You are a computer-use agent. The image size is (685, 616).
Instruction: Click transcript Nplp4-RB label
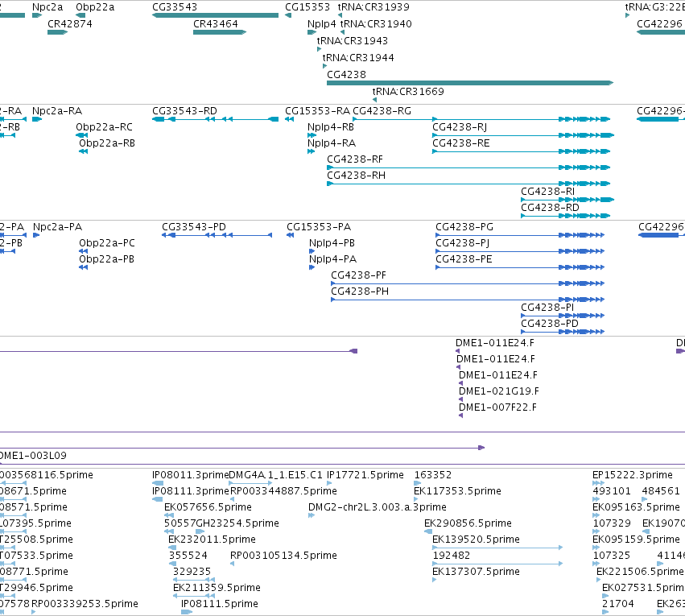pyautogui.click(x=331, y=127)
